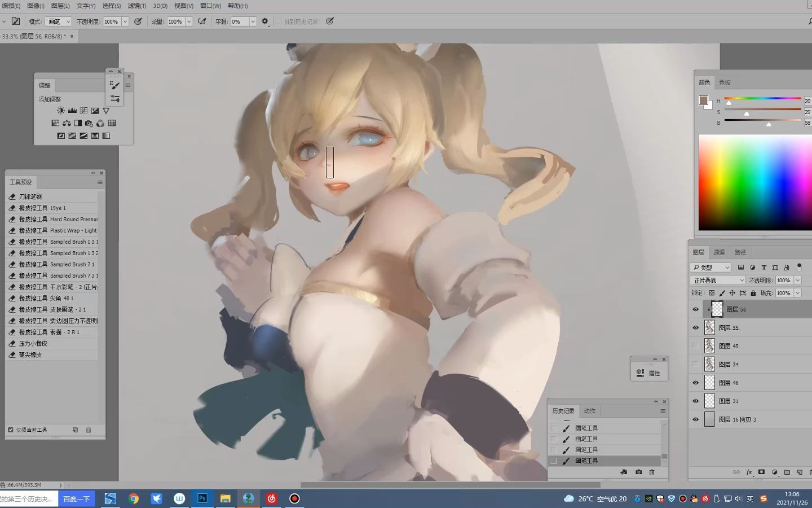Viewport: 812px width, 508px height.
Task: Open the 选择(S) menu
Action: [x=111, y=6]
